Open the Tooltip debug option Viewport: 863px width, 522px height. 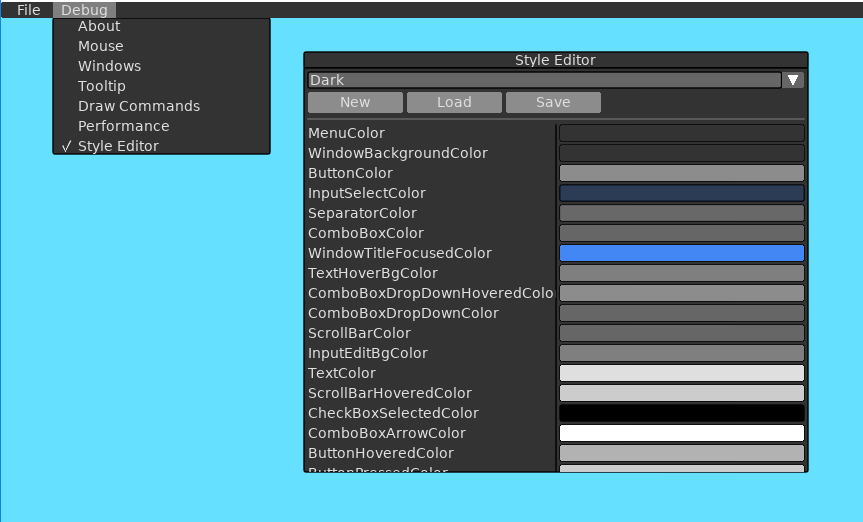coord(102,86)
